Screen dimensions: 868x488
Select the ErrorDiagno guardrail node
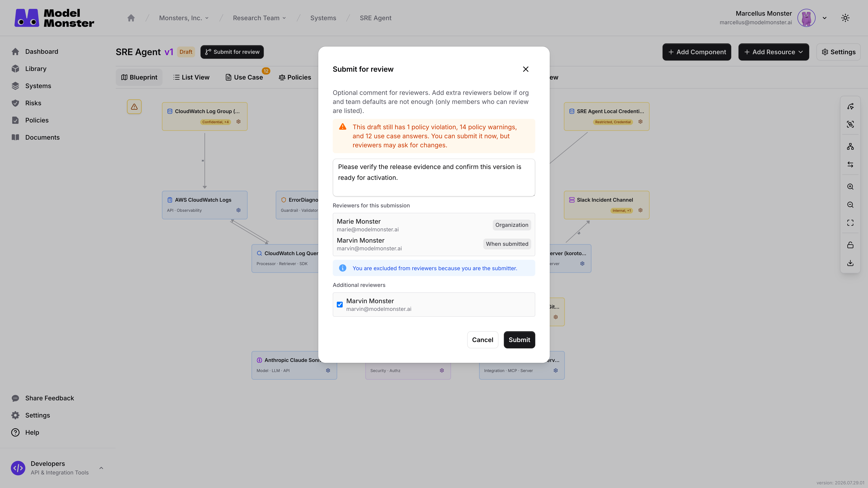[x=297, y=205]
